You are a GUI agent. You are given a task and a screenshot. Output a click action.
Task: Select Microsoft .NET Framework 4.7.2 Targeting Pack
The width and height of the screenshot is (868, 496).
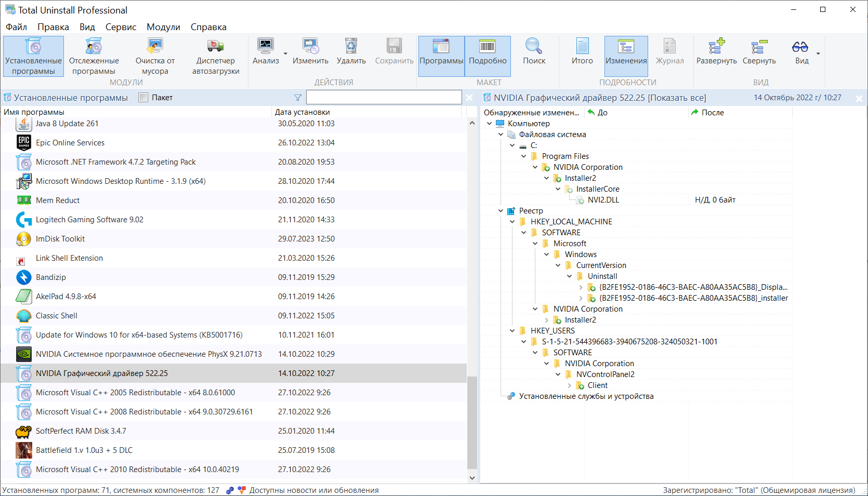coord(234,162)
